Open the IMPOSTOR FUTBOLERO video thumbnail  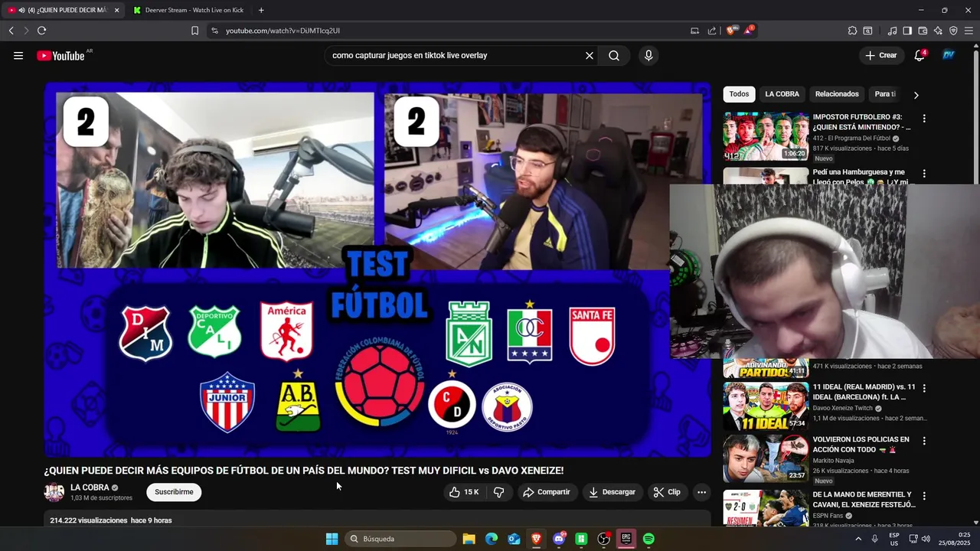[766, 136]
